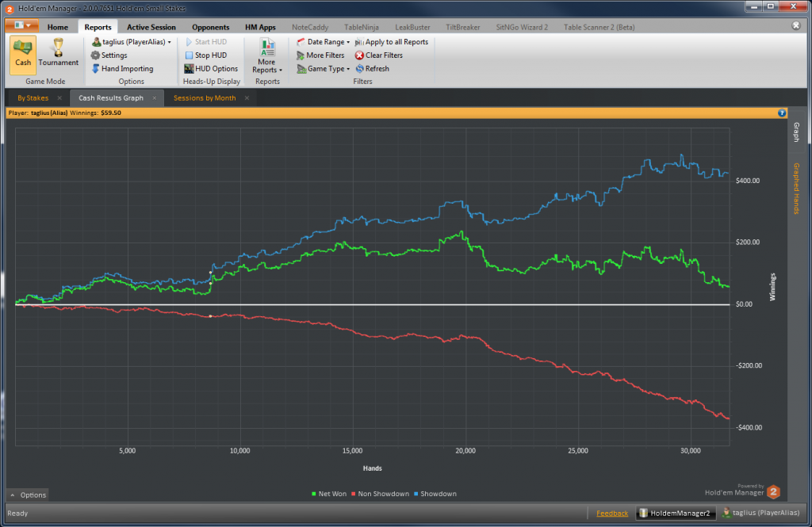The width and height of the screenshot is (812, 527).
Task: Open Hand Importing
Action: 122,69
